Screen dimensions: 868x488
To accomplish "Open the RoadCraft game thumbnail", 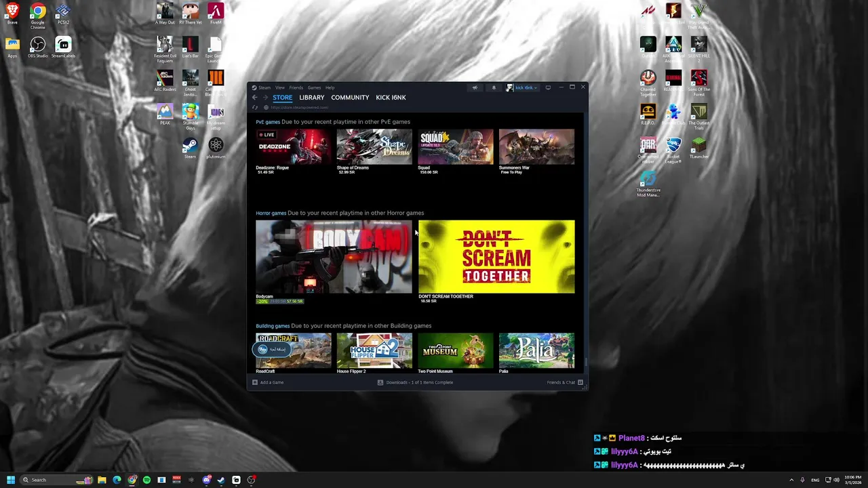I will pos(293,350).
